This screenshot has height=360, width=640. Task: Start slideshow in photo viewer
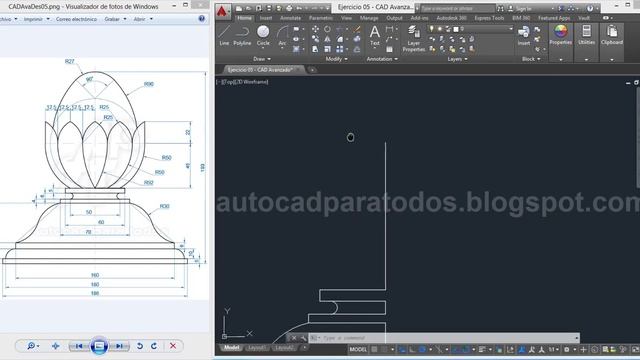[x=99, y=346]
